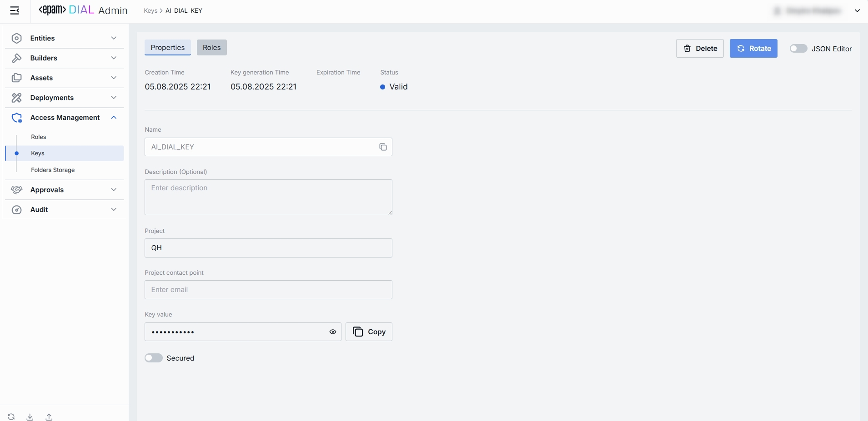This screenshot has height=421, width=868.
Task: Enable the JSON Editor toggle
Action: pyautogui.click(x=798, y=49)
